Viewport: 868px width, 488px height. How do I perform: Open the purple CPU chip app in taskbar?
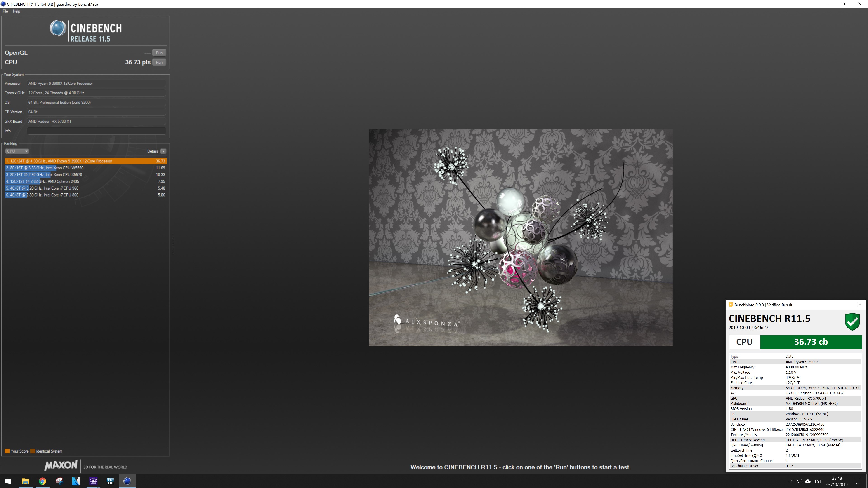click(93, 481)
